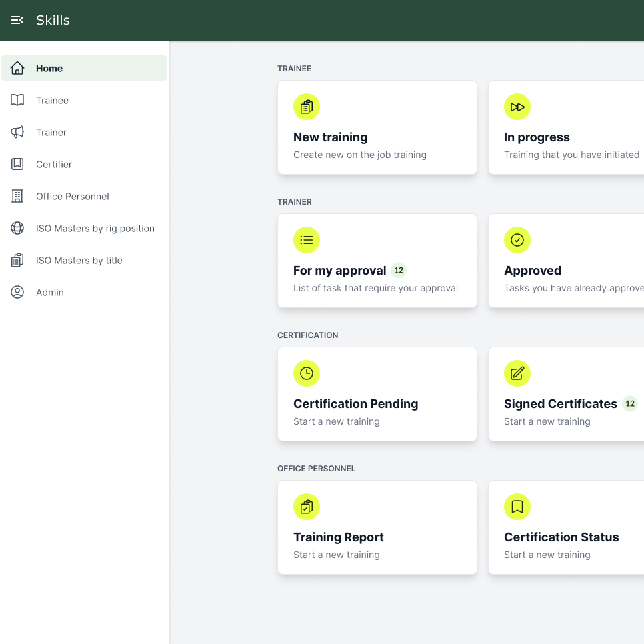The image size is (644, 644).
Task: Click the Certification Status bookmark icon
Action: click(x=517, y=507)
